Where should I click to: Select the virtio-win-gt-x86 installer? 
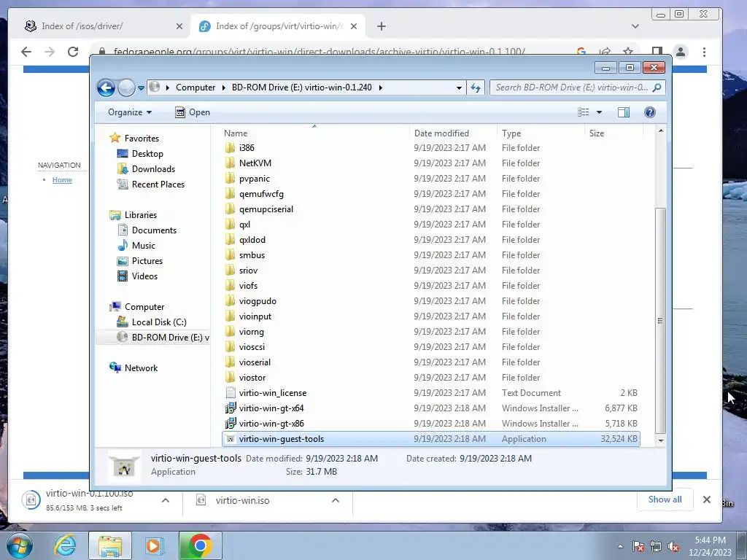(271, 424)
